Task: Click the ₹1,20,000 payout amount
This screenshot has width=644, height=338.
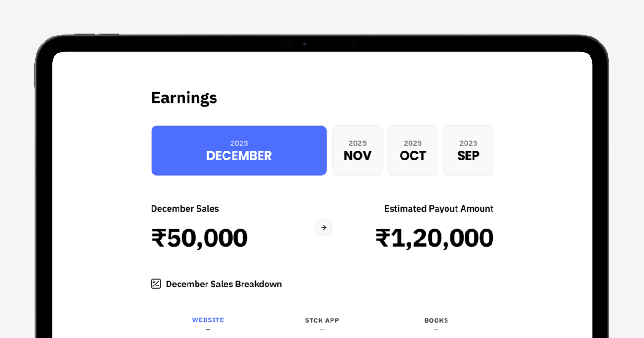Action: point(434,238)
